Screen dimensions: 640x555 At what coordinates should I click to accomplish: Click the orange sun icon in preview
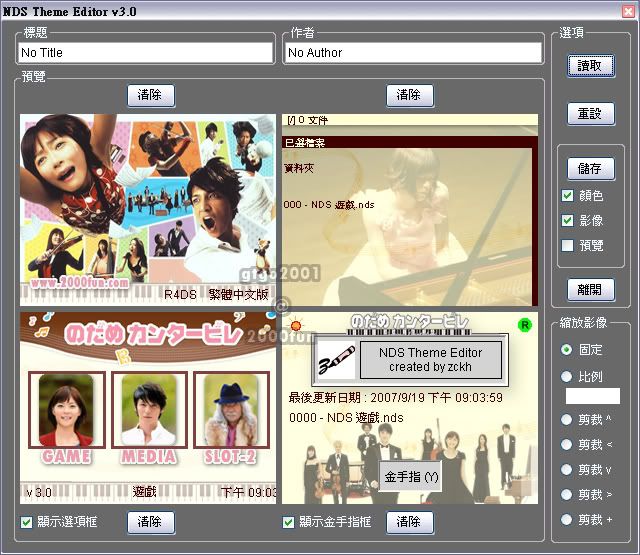pos(295,325)
